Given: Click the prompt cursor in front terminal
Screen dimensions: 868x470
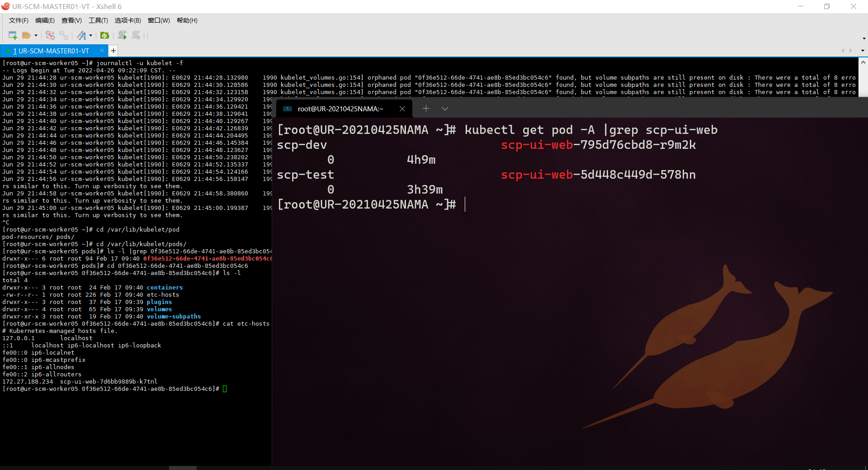Looking at the screenshot, I should (x=465, y=204).
